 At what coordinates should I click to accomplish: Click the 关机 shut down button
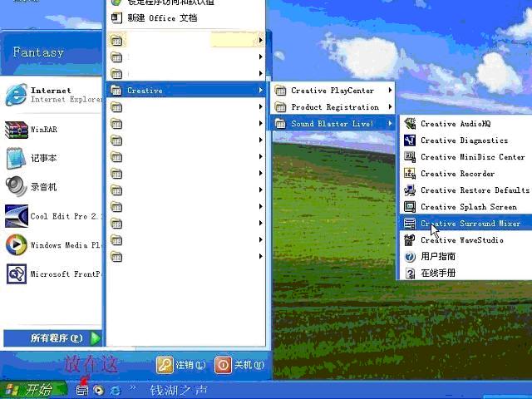click(x=240, y=365)
